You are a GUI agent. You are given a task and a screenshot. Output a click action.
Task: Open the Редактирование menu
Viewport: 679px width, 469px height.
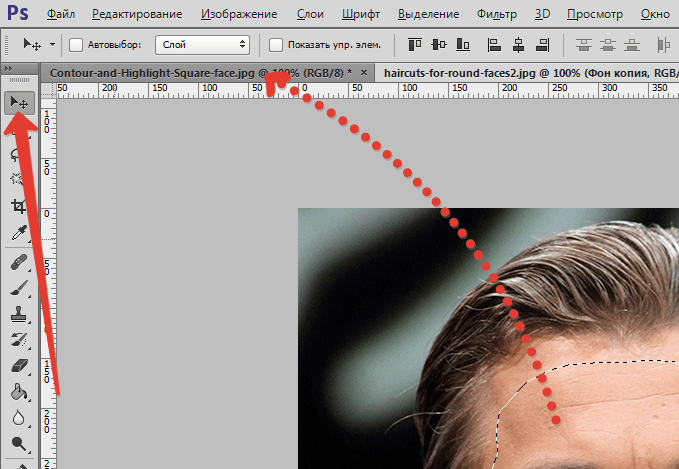(137, 14)
